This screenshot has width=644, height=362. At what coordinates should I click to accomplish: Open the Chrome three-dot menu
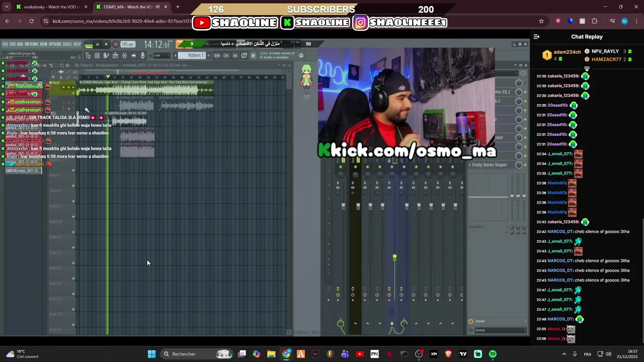tap(636, 21)
